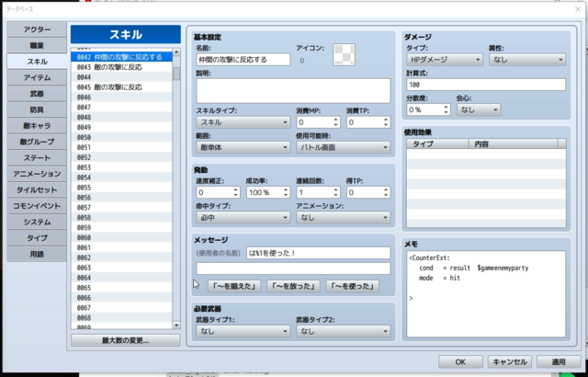Screen dimensions: 588x377
Task: Click 最大数の変更 button
Action: coord(126,340)
